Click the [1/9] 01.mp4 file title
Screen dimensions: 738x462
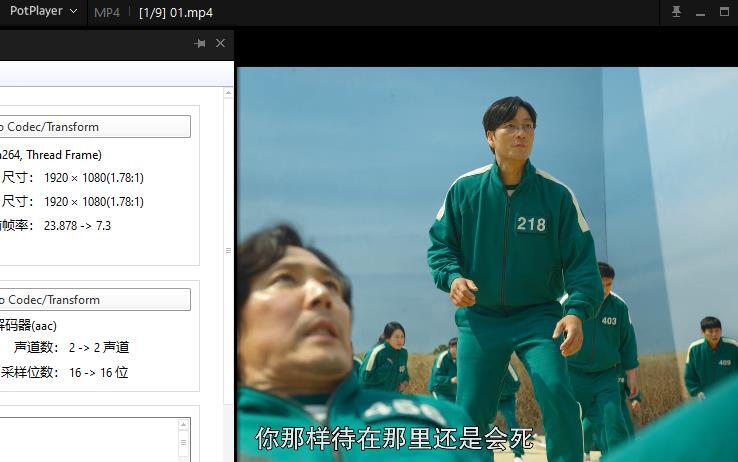(x=176, y=13)
